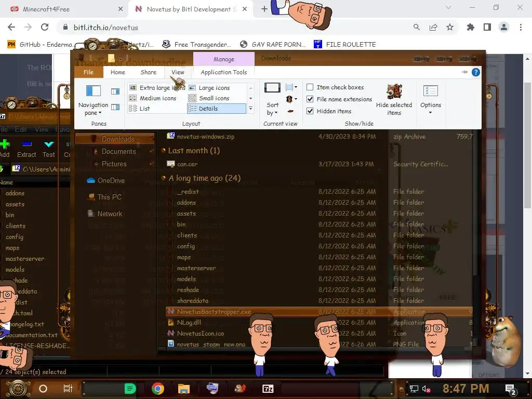Image resolution: width=532 pixels, height=399 pixels.
Task: Move layout gallery down one row
Action: pos(251,98)
